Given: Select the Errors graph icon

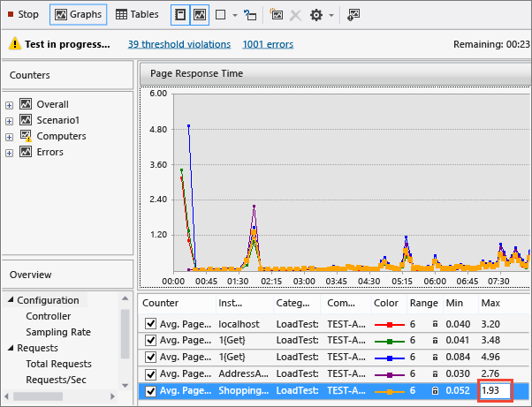Looking at the screenshot, I should click(x=26, y=152).
